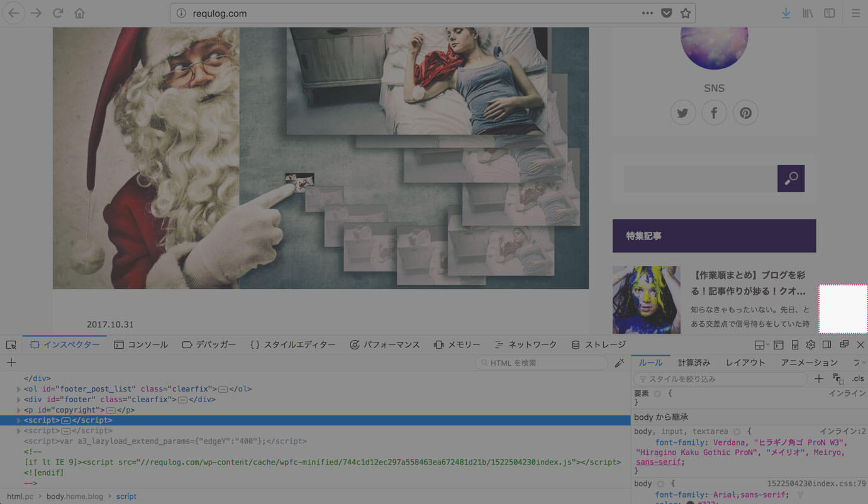The image size is (868, 504).
Task: Select the アニメーション sidebar tab
Action: [x=809, y=363]
